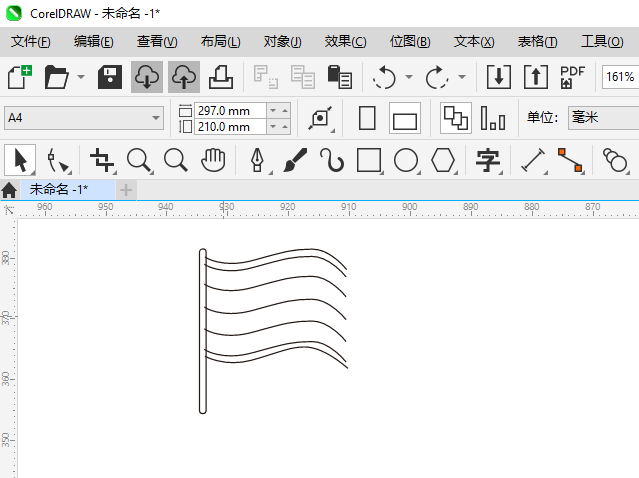Publish to PDF
The image size is (639, 478).
[572, 77]
